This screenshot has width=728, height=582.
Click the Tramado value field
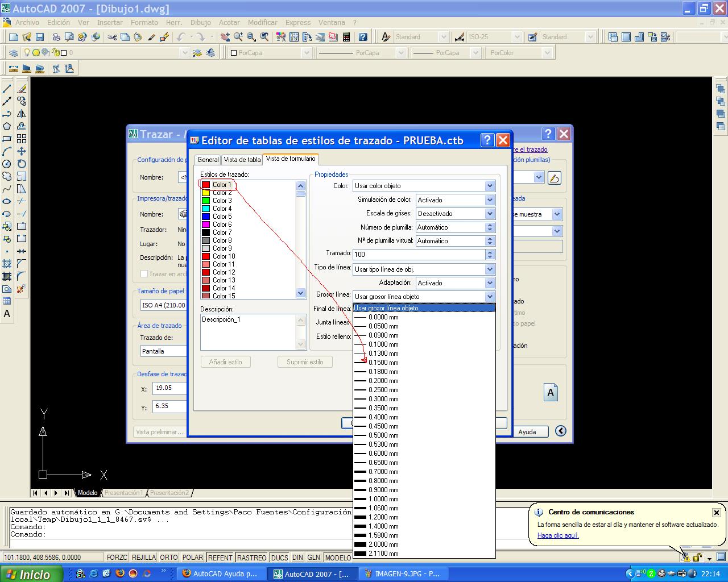coord(420,255)
